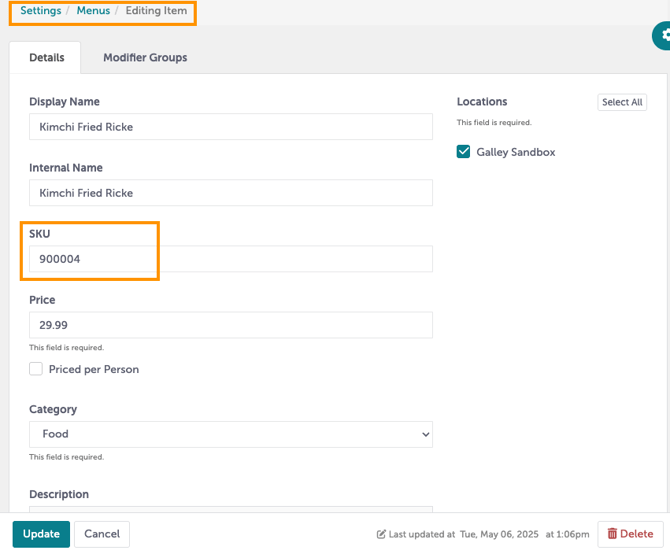This screenshot has height=554, width=670.
Task: Select the Price field showing 29.99
Action: point(231,325)
